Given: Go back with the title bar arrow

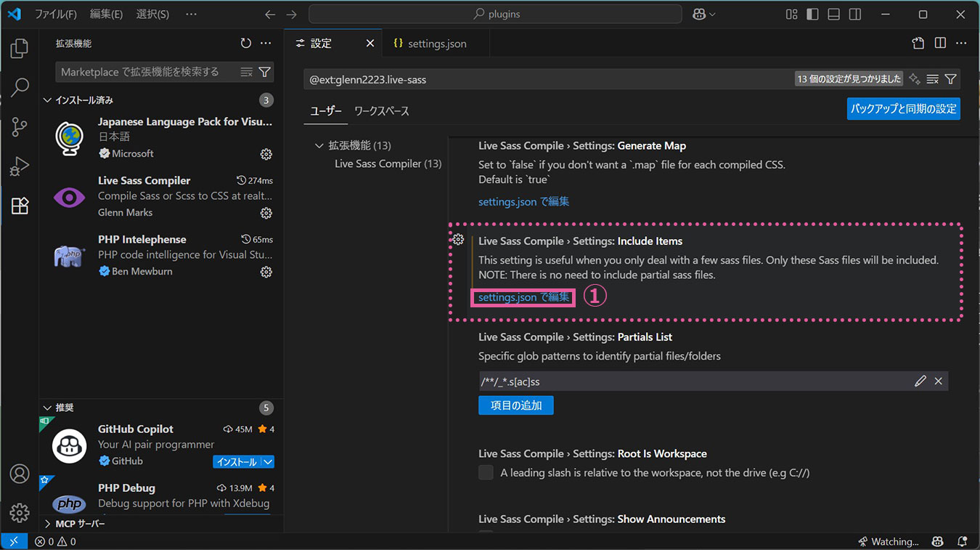Looking at the screenshot, I should pos(270,15).
